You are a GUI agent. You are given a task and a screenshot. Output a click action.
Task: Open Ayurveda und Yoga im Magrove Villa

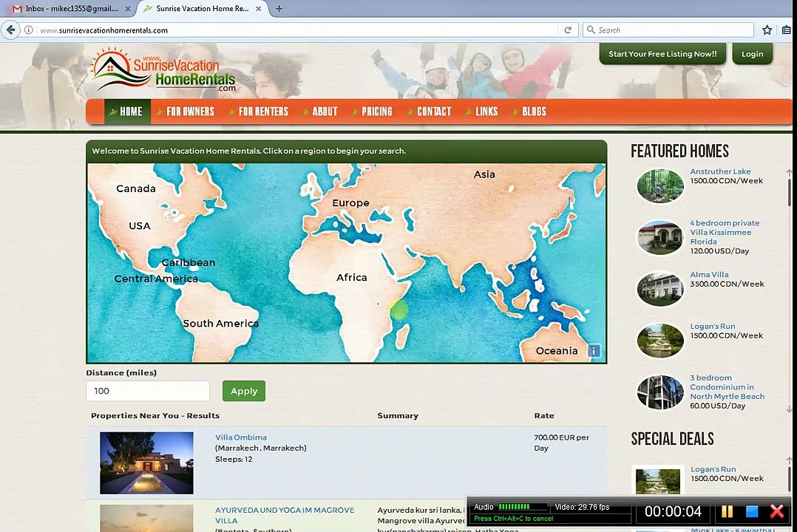pyautogui.click(x=285, y=515)
